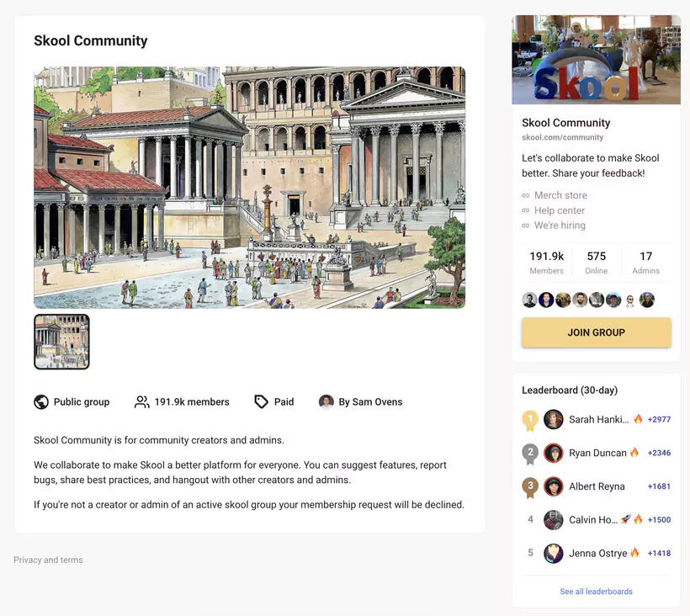Click the +1681 points value

659,486
